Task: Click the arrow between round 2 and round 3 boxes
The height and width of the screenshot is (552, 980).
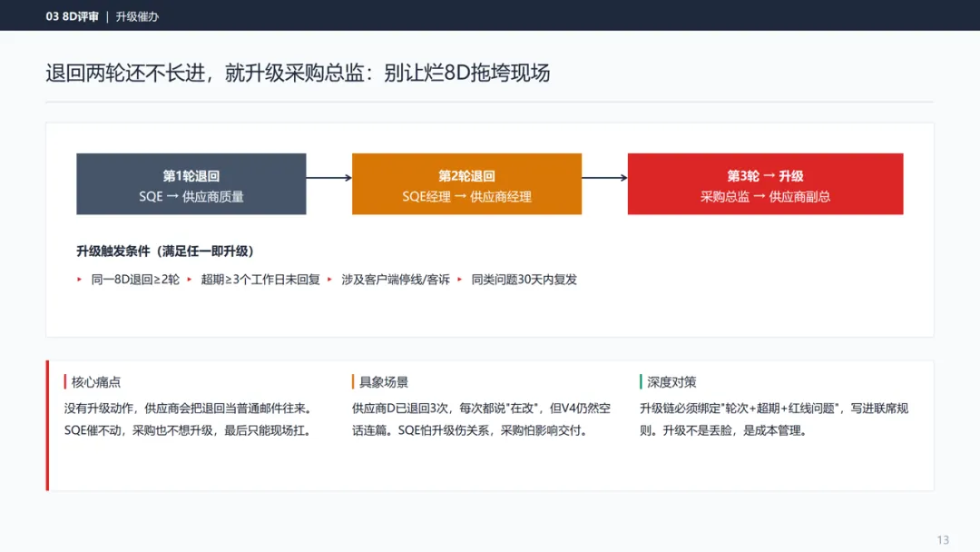Action: tap(604, 178)
